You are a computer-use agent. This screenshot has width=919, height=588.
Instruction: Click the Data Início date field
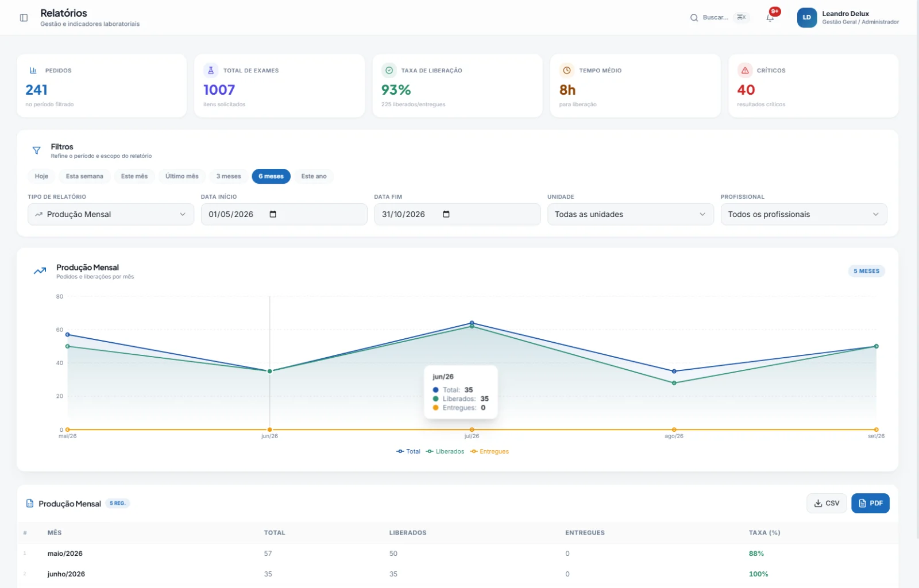(284, 214)
